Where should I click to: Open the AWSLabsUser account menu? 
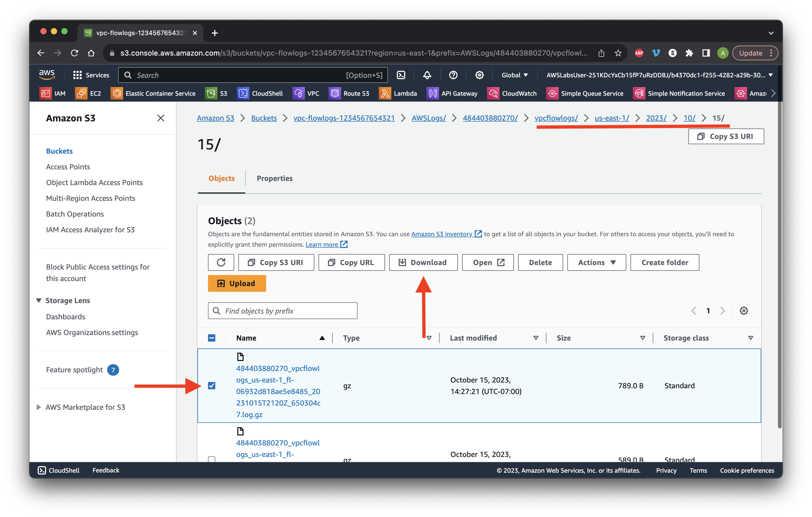[x=659, y=75]
